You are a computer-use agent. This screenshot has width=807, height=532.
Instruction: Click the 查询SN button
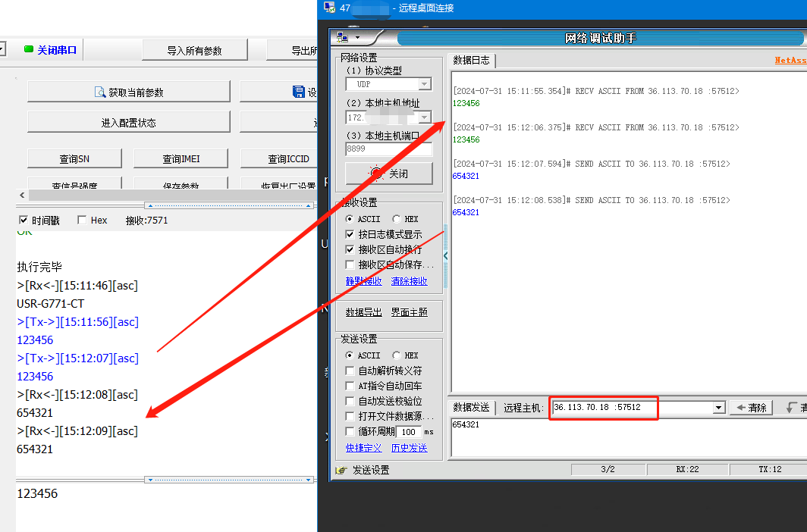[x=74, y=159]
